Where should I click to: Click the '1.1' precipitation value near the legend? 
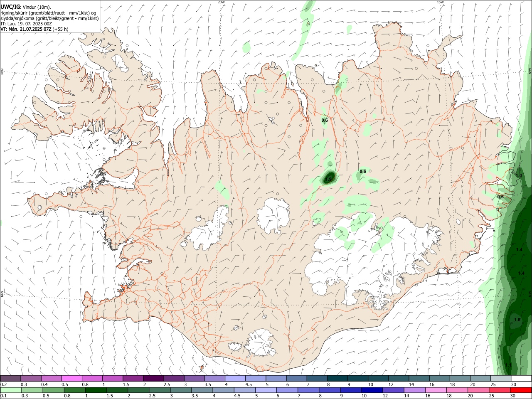tap(508, 365)
